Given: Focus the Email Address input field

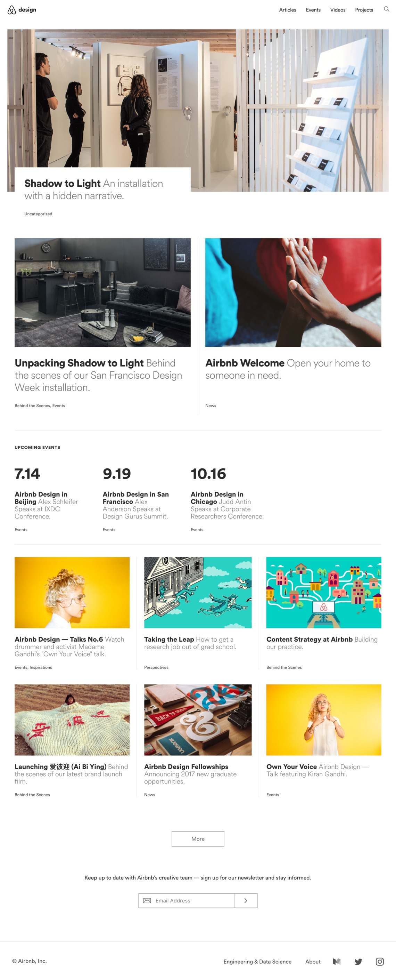Looking at the screenshot, I should coord(186,900).
